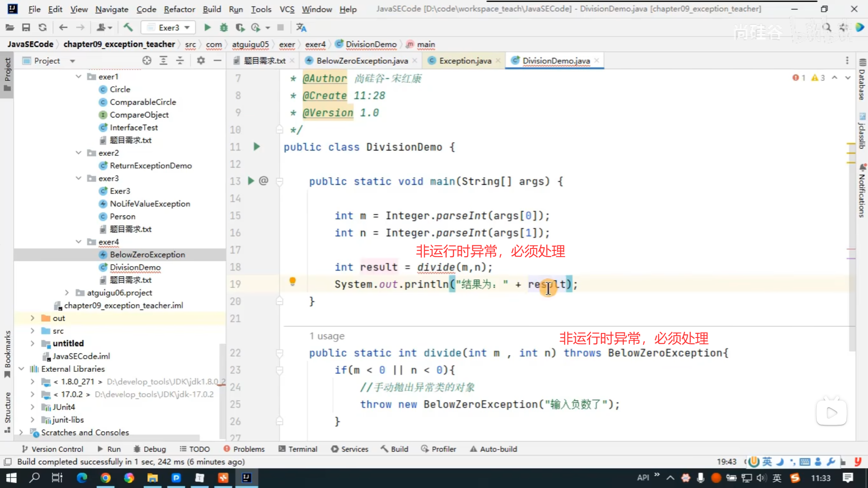The width and height of the screenshot is (868, 488).
Task: Collapse the exer4 folder in project tree
Action: coord(79,242)
